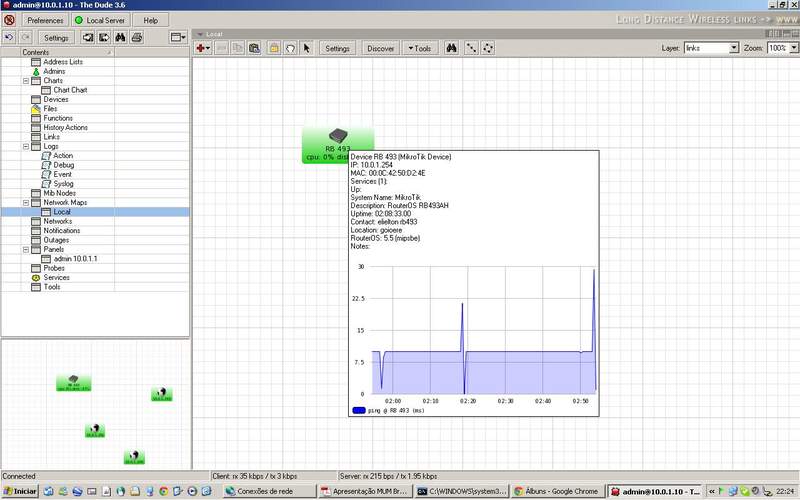Select Links in Contents tree

click(51, 137)
